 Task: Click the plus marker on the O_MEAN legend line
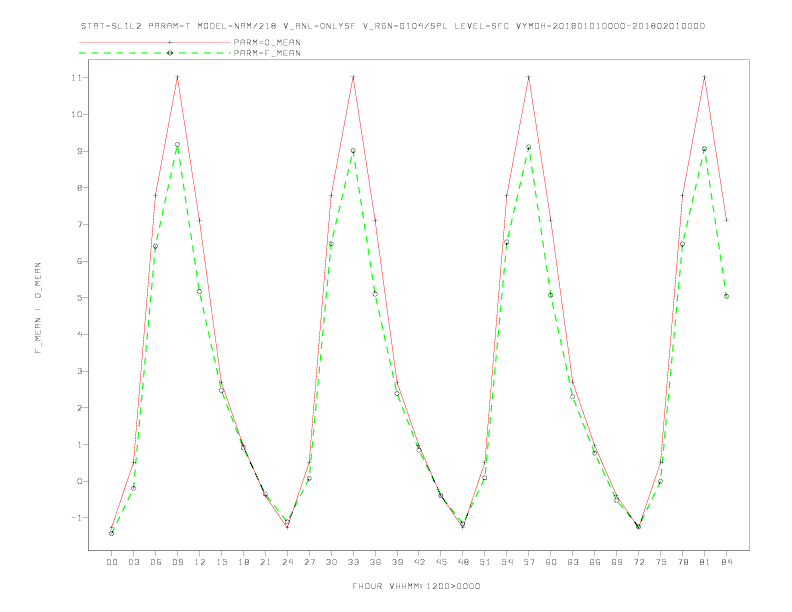[x=170, y=42]
